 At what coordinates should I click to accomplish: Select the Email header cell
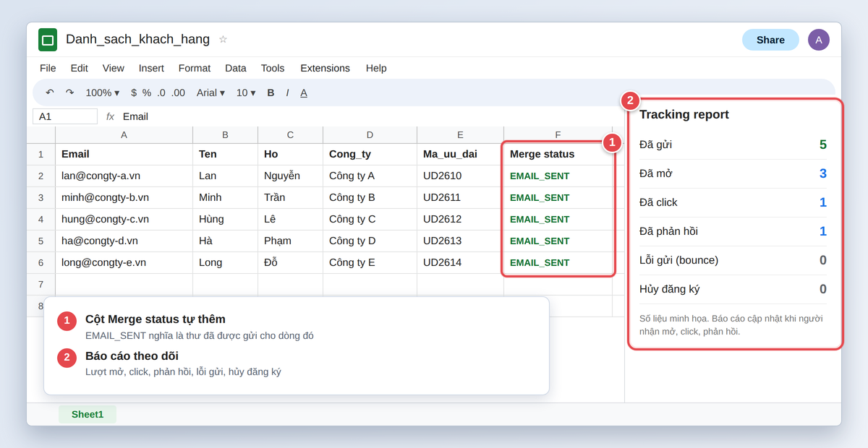(x=124, y=154)
